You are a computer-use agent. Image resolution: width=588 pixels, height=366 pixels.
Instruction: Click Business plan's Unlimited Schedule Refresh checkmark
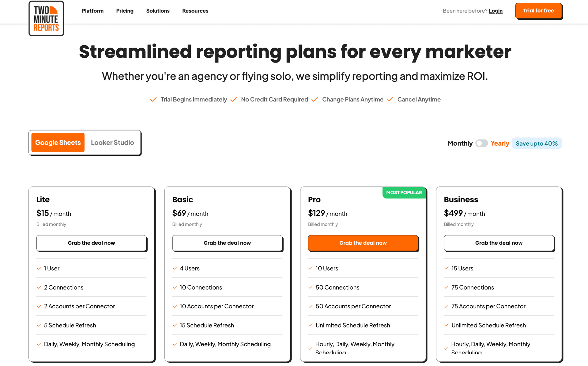(x=447, y=325)
